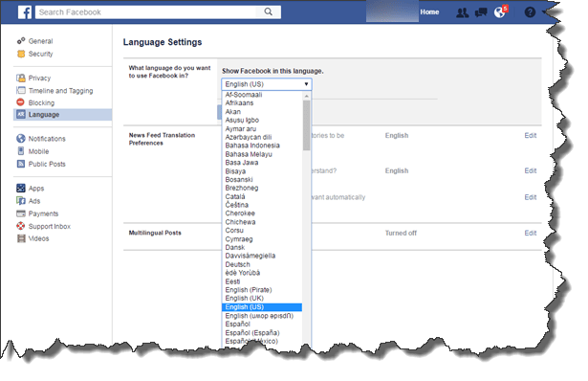The width and height of the screenshot is (588, 381).
Task: Select highlighted English (US) list option
Action: (262, 307)
